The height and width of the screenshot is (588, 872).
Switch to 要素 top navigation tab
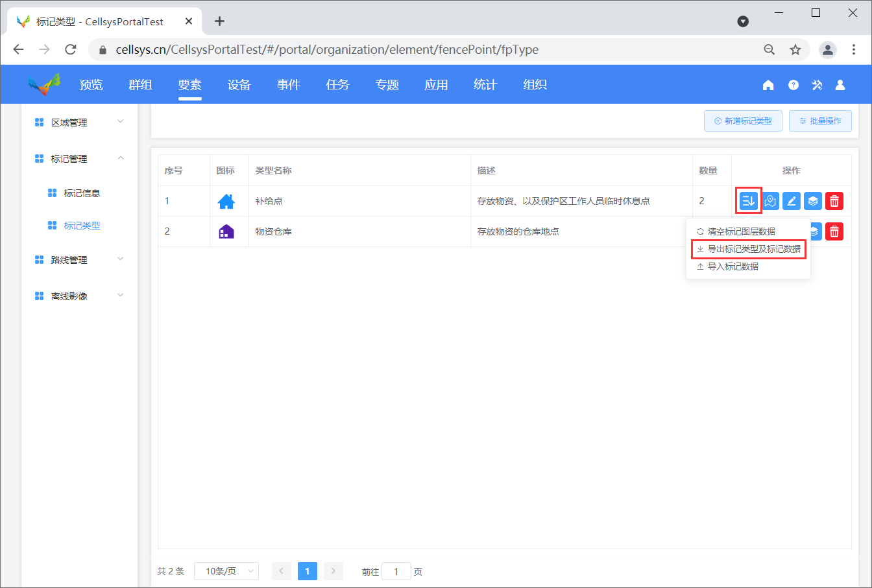tap(190, 85)
